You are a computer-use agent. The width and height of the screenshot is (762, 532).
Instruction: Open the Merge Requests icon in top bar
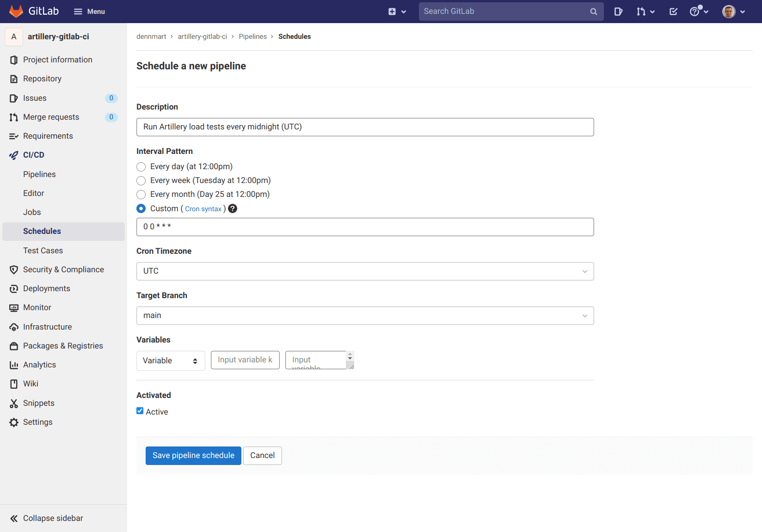(x=642, y=11)
